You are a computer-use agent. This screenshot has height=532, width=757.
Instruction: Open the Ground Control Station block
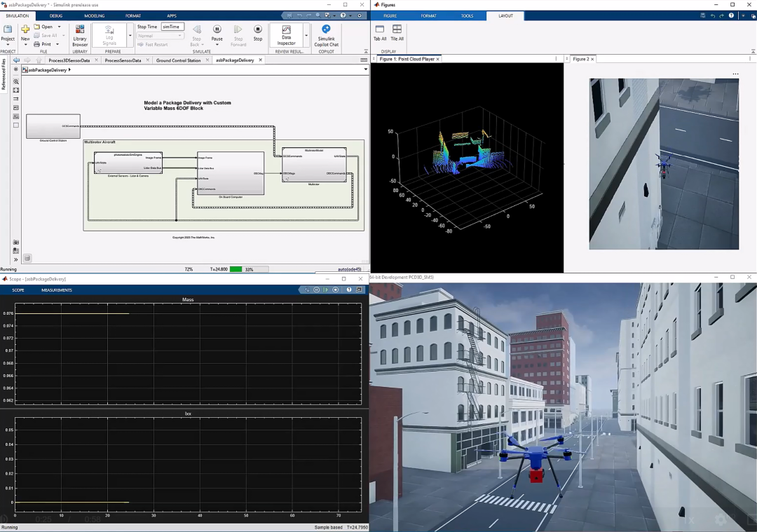click(53, 126)
